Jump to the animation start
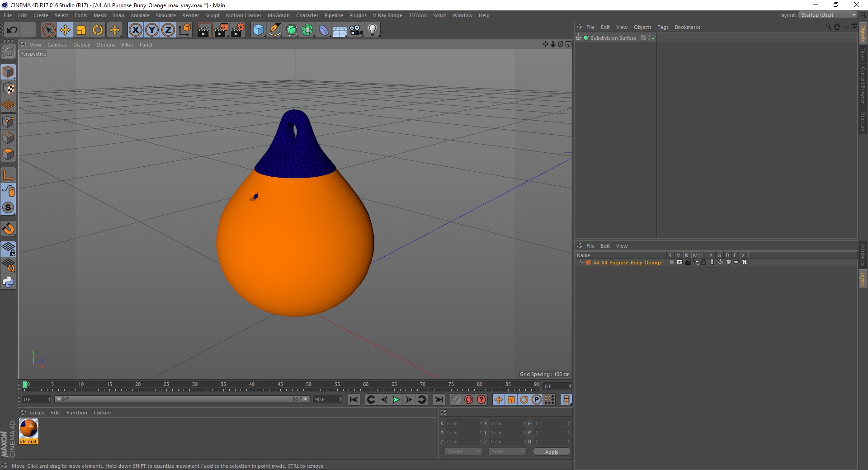 354,399
